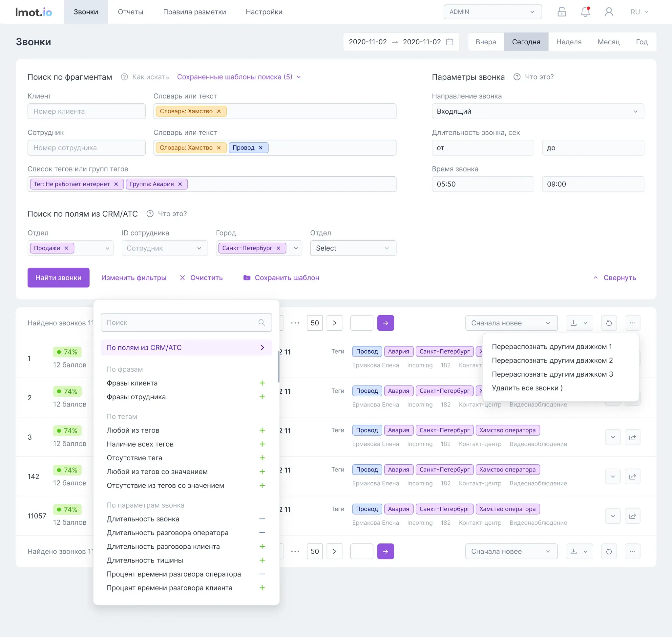The width and height of the screenshot is (672, 637).
Task: Select Удалить все звонки menu item
Action: coord(527,388)
